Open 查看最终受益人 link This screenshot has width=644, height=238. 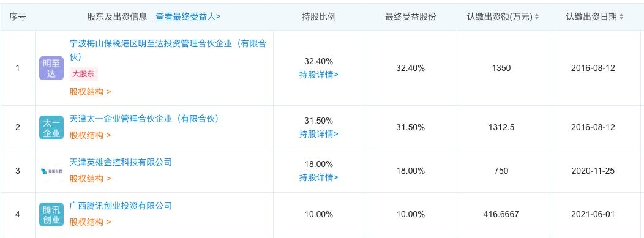tap(188, 17)
